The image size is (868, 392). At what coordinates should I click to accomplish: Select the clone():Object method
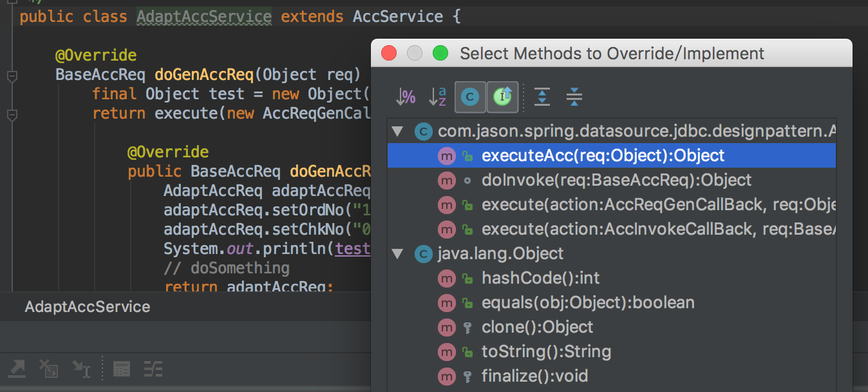[x=537, y=328]
